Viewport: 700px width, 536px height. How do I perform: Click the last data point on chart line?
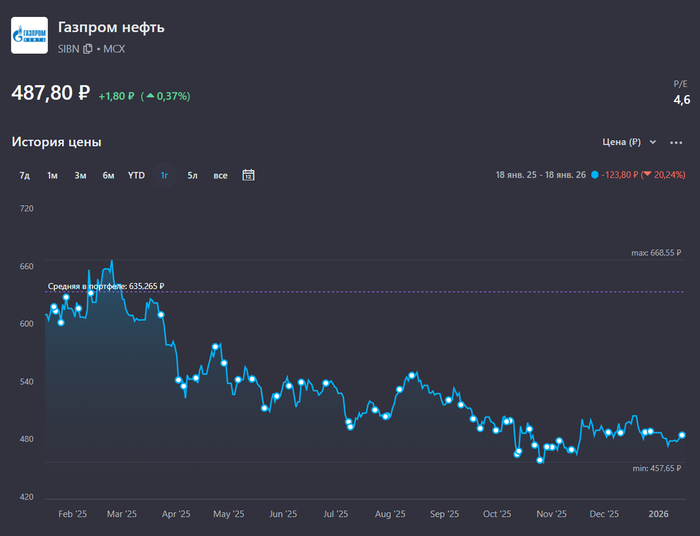pos(682,435)
